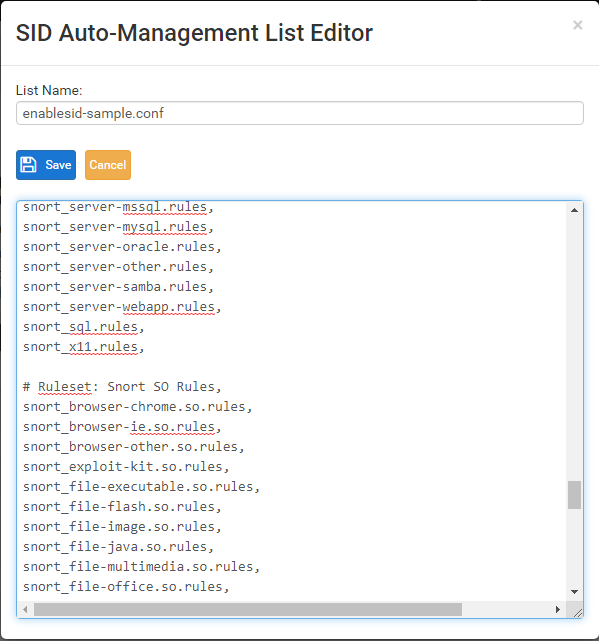Click the floppy disk Save icon
599x641 pixels.
click(29, 165)
